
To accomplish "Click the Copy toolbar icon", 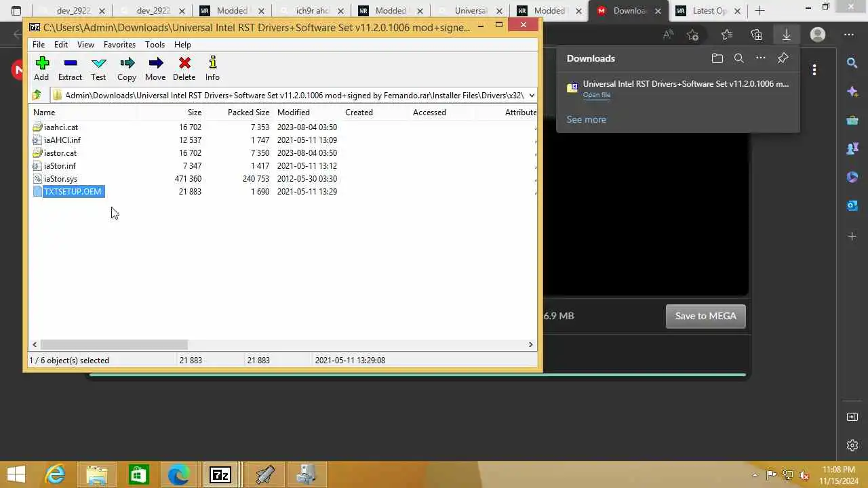I will tap(127, 68).
